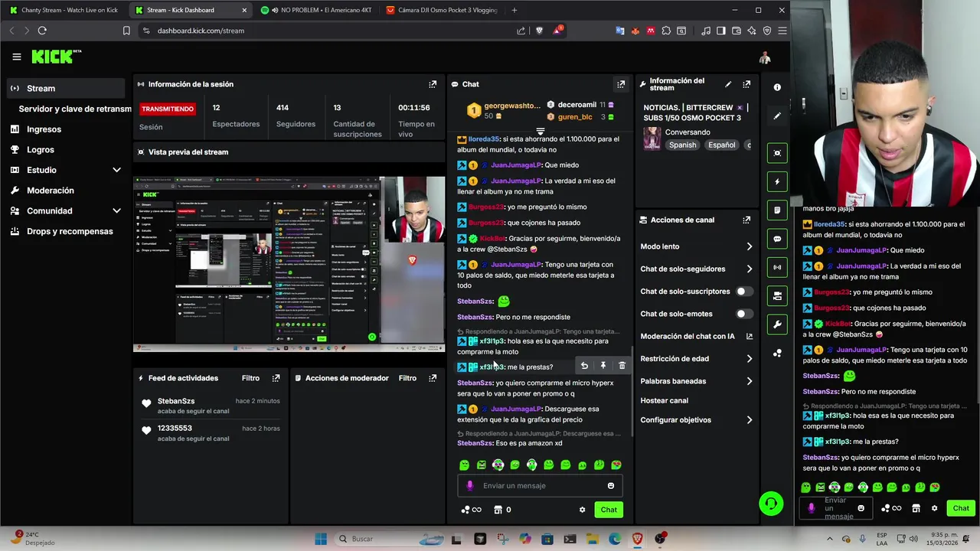
Task: Open Modo lento options
Action: point(696,246)
